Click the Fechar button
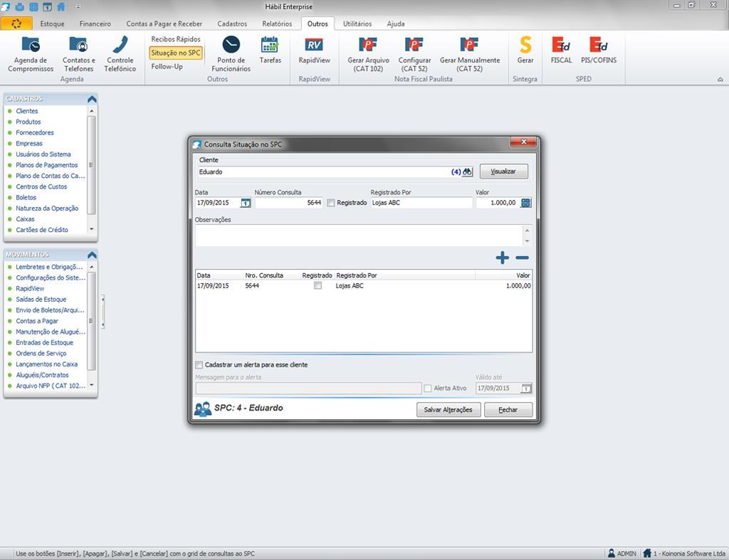Viewport: 729px width, 560px height. click(x=508, y=410)
